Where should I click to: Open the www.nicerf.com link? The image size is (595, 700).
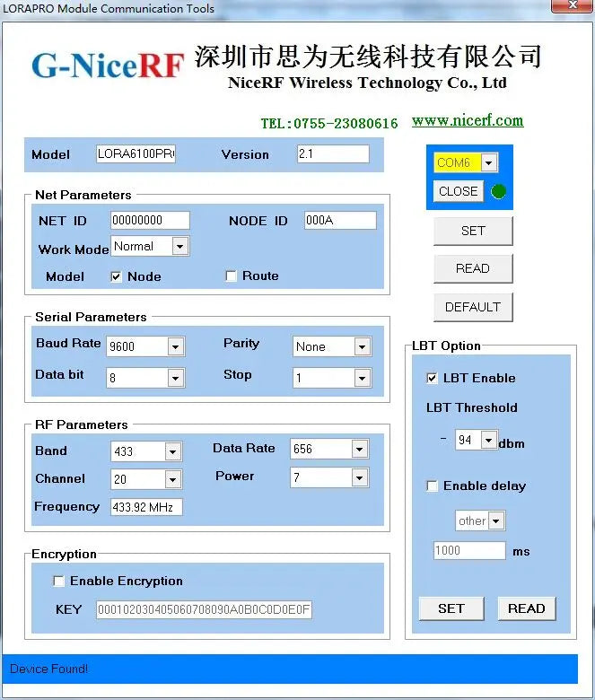(x=468, y=120)
